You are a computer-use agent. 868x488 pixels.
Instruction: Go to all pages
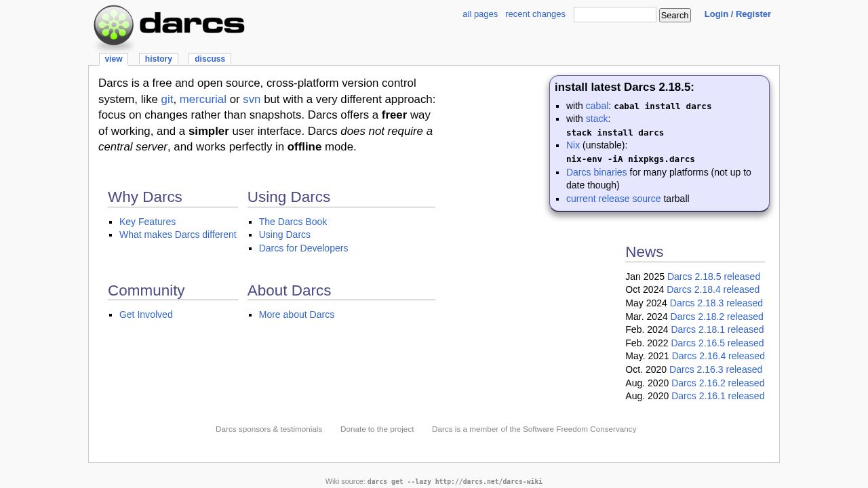click(x=480, y=14)
